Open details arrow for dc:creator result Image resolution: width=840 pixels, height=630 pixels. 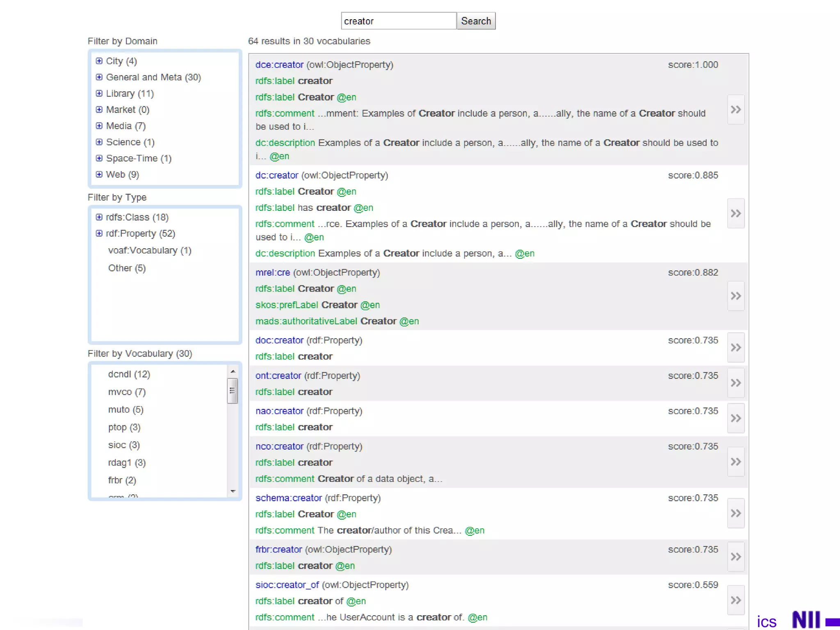pos(736,213)
